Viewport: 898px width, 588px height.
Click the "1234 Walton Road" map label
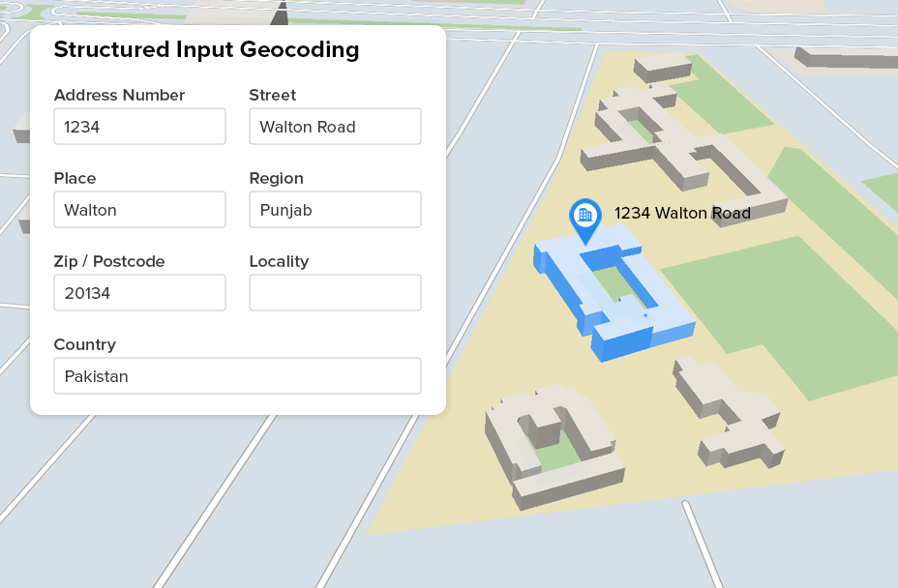click(682, 213)
